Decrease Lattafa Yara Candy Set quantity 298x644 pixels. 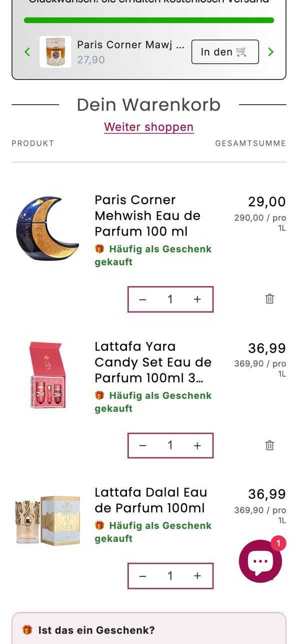142,446
